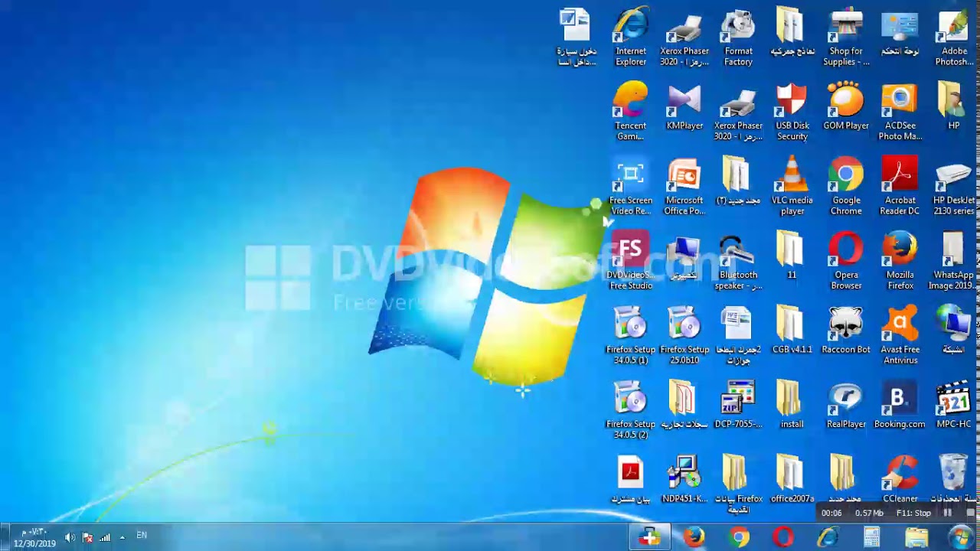Select Firefox Setup 34.0.5 (2) installer
Image resolution: width=980 pixels, height=551 pixels.
pos(631,410)
